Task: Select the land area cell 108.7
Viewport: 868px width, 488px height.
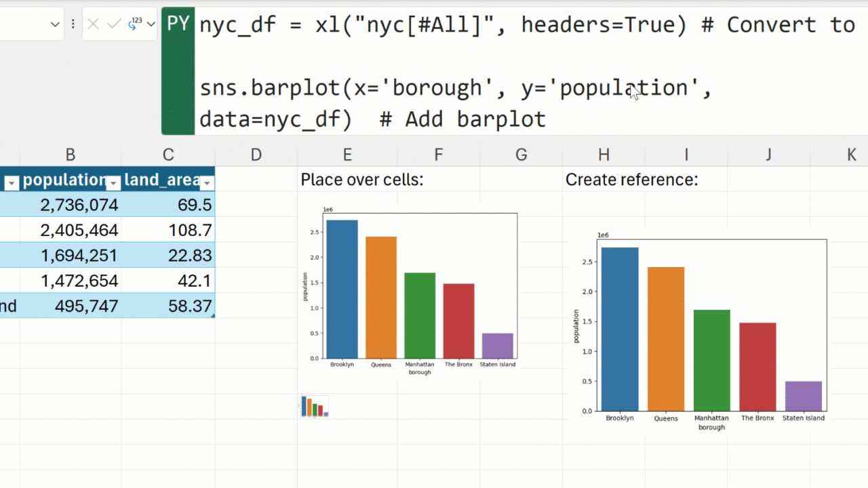Action: [x=168, y=230]
